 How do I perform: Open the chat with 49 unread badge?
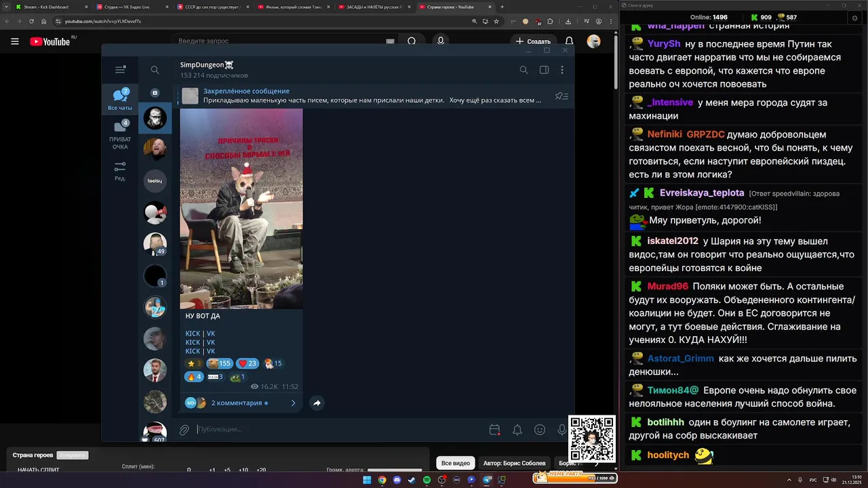tap(155, 244)
